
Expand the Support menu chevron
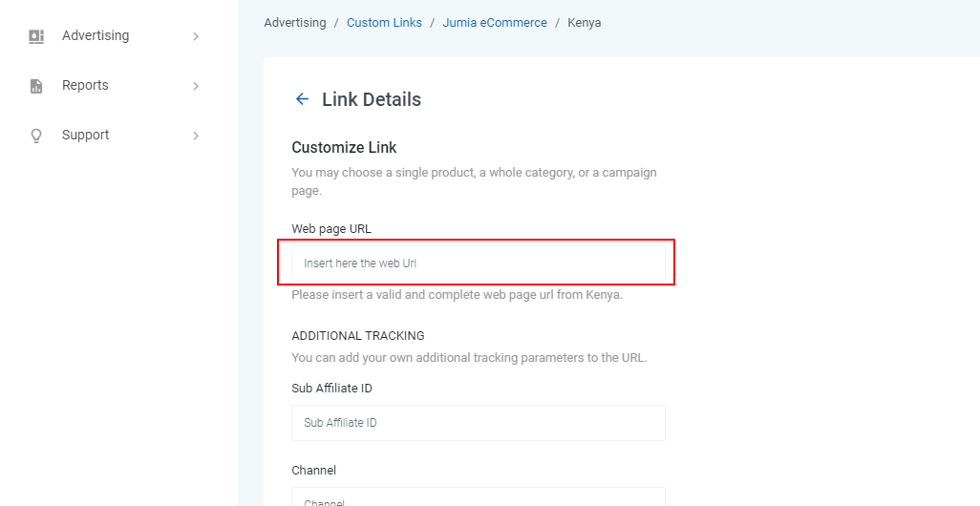point(196,136)
